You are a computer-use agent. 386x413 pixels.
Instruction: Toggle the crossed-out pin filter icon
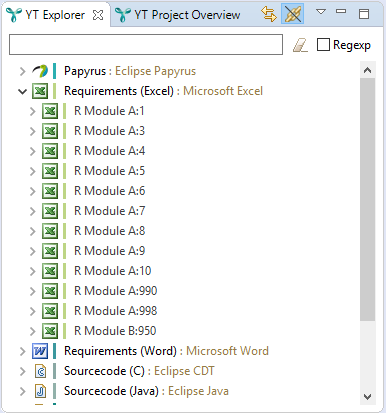292,14
